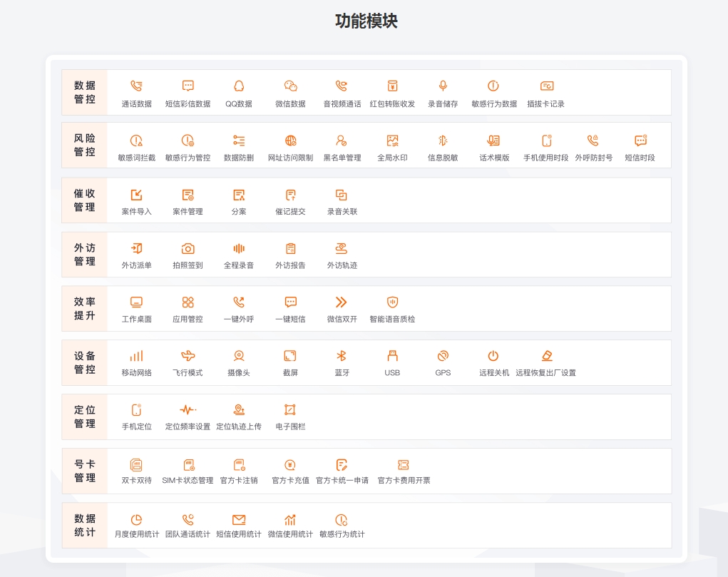Open the 电子围栏 geofence icon
Screen dimensions: 728x577
click(x=290, y=410)
